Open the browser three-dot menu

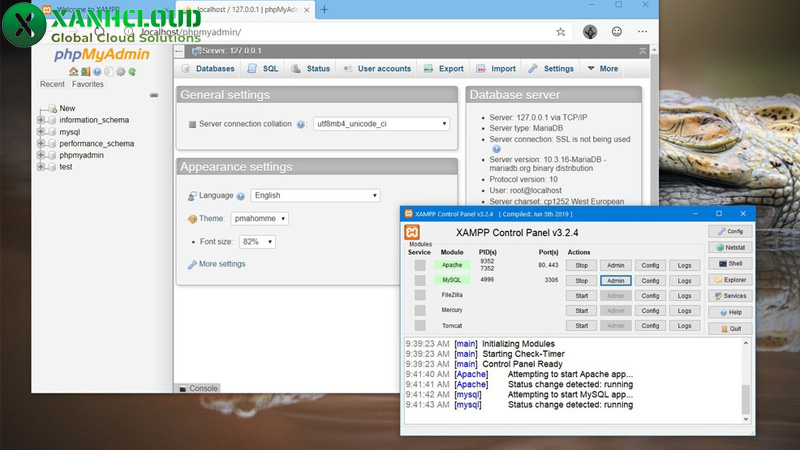642,32
